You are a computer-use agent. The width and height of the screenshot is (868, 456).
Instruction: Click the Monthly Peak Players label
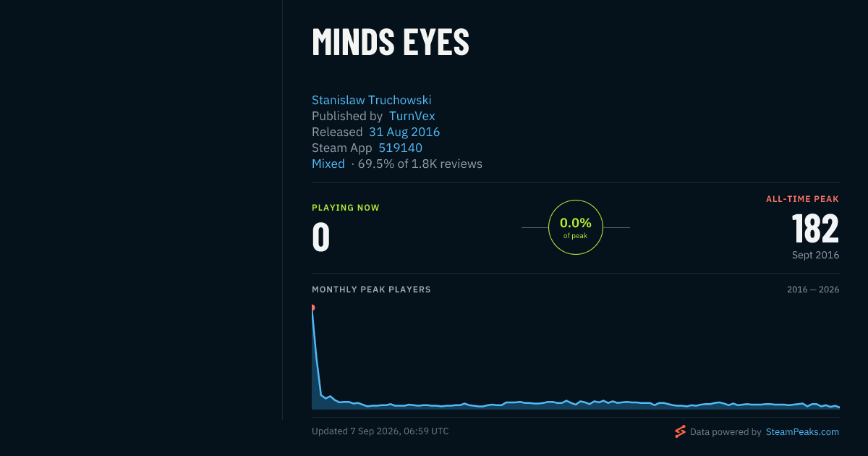(371, 290)
